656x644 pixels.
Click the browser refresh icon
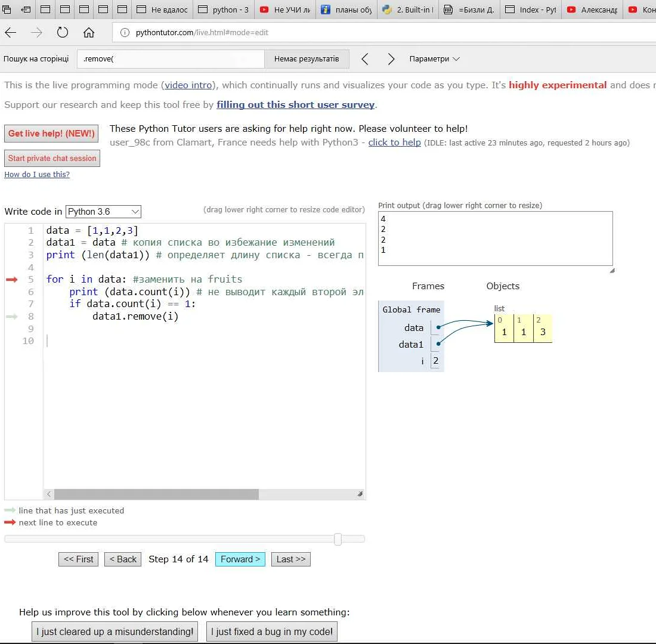tap(63, 32)
